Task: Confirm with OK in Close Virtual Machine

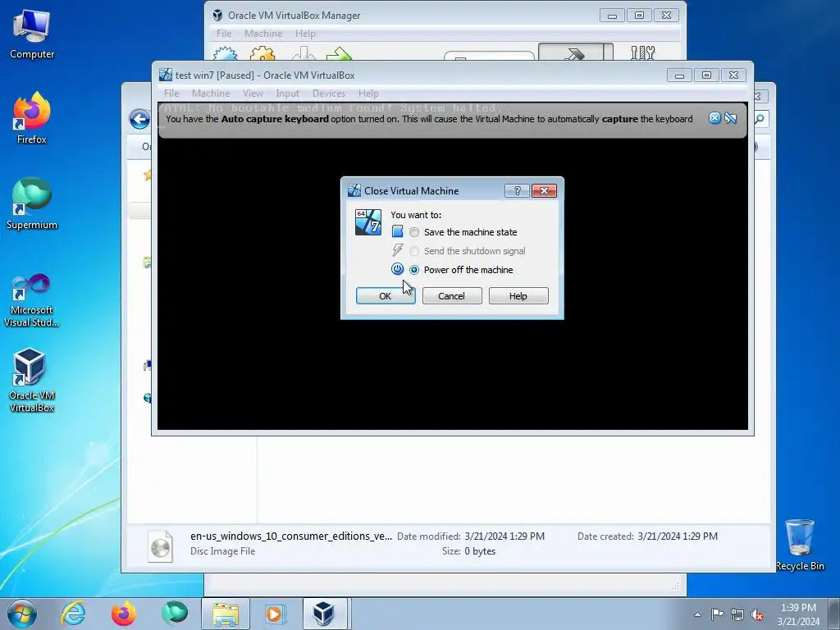Action: (386, 295)
